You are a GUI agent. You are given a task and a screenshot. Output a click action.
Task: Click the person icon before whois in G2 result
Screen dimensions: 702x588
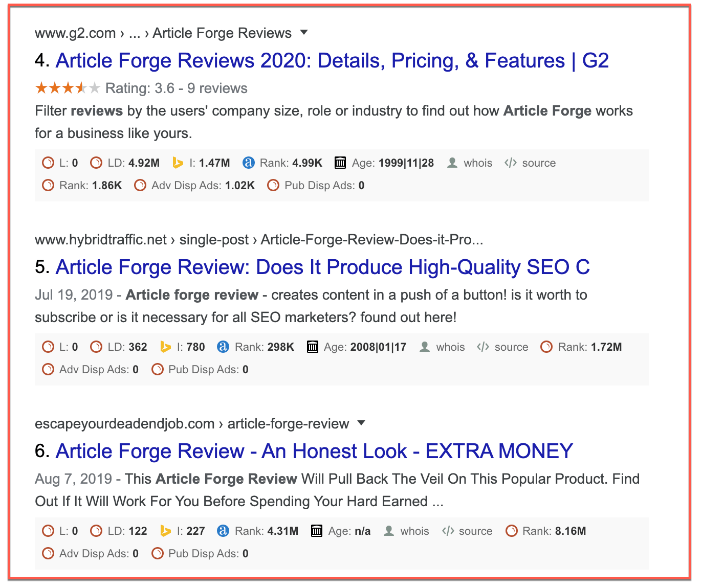click(x=452, y=163)
